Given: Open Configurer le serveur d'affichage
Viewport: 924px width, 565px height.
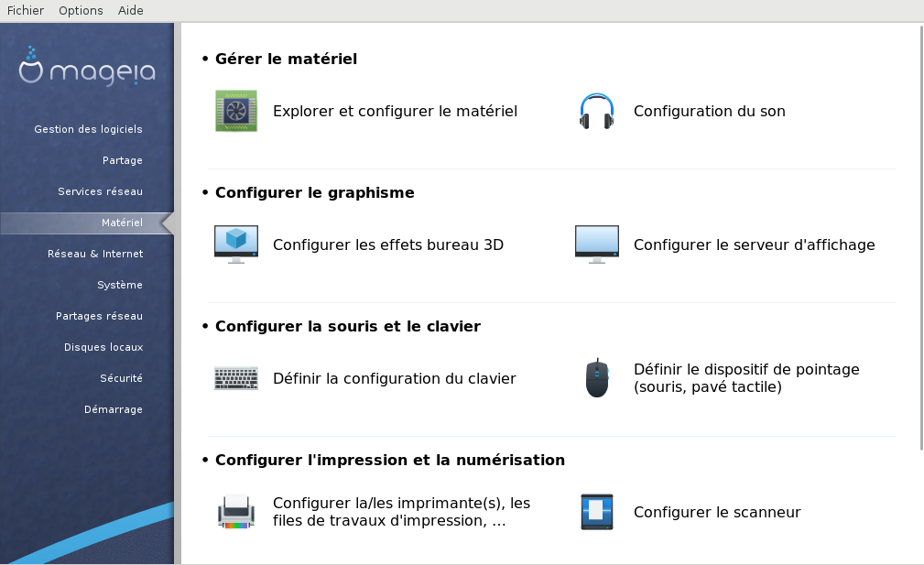Looking at the screenshot, I should [755, 245].
